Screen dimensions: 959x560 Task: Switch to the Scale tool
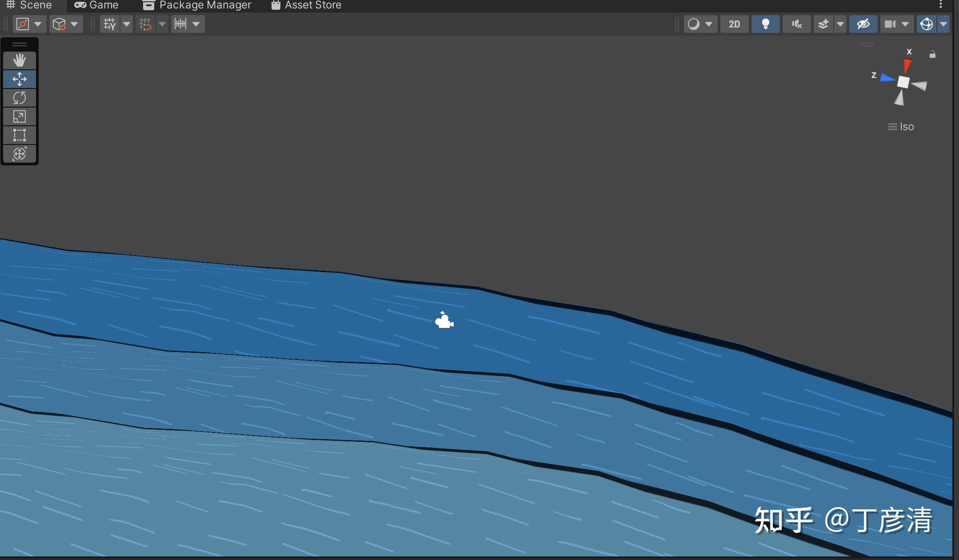pos(20,116)
